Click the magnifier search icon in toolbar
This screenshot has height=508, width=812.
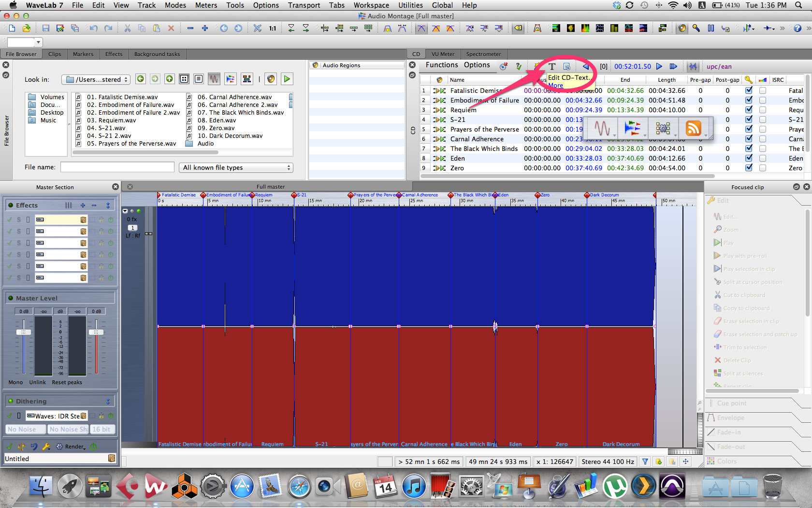click(x=696, y=29)
